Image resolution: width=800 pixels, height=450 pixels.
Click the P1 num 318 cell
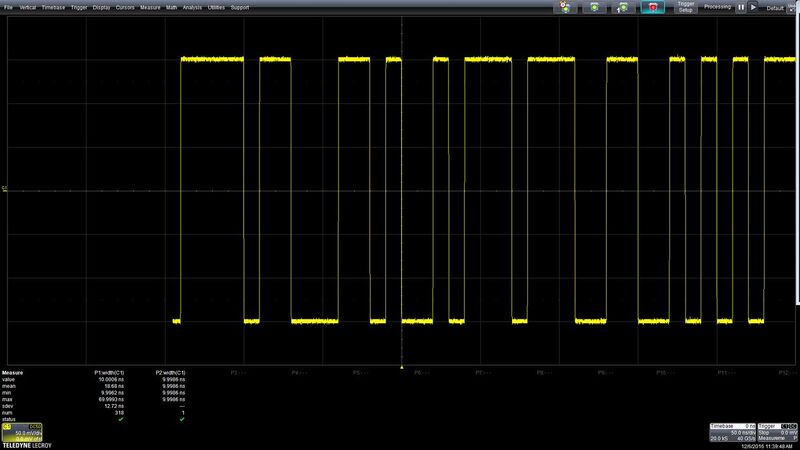pyautogui.click(x=119, y=413)
